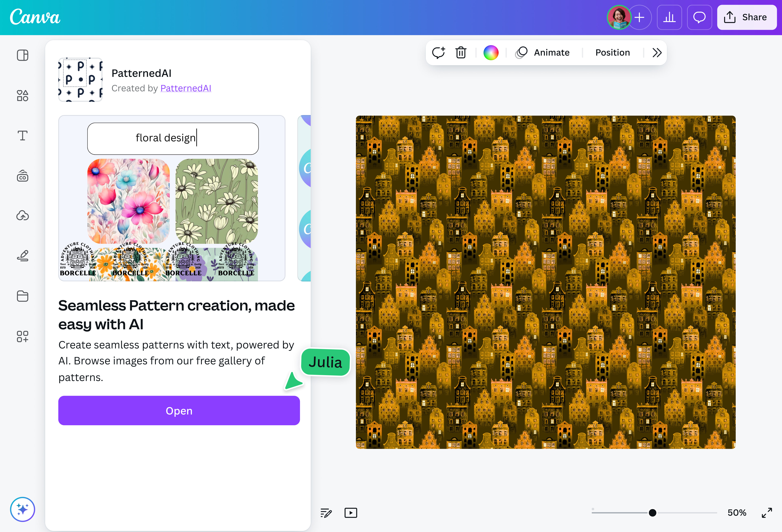This screenshot has width=782, height=532.
Task: Open the Apps panel
Action: tap(22, 336)
